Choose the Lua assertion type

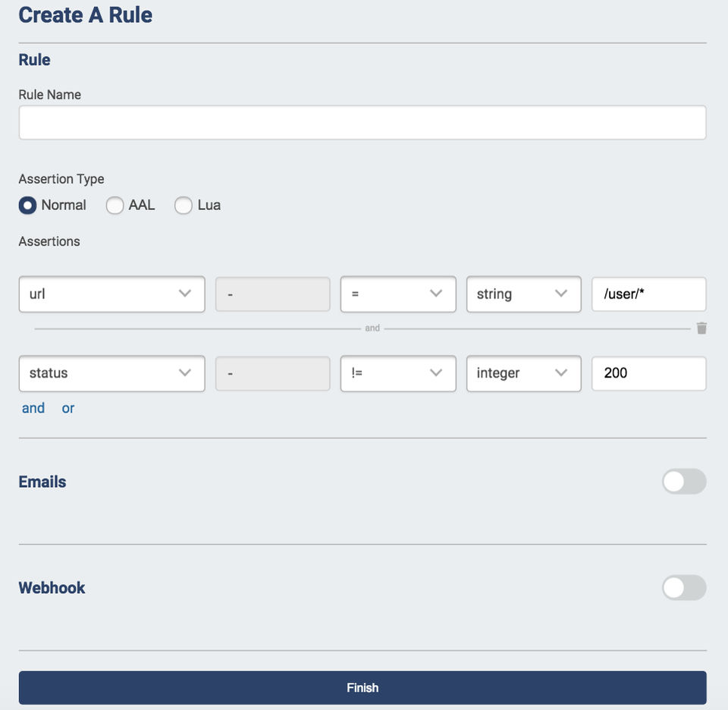point(184,206)
